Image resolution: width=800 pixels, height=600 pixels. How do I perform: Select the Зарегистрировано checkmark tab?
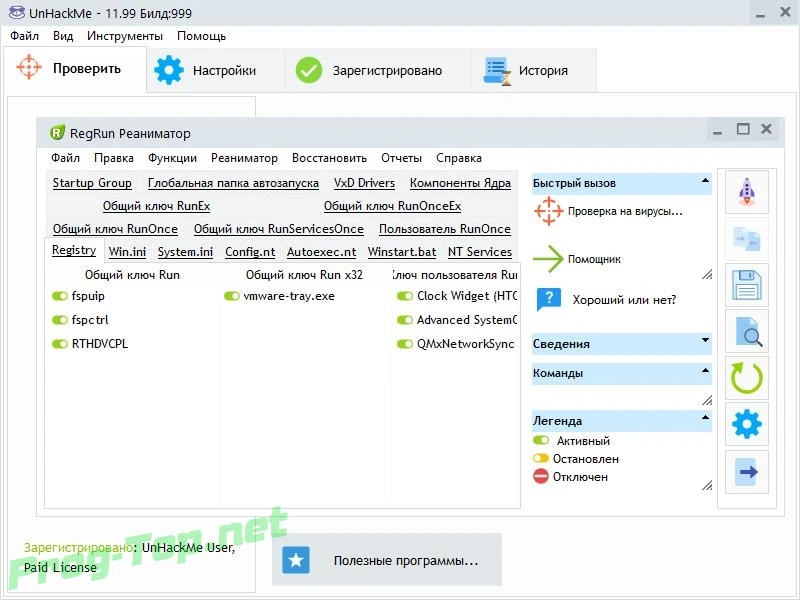(378, 70)
